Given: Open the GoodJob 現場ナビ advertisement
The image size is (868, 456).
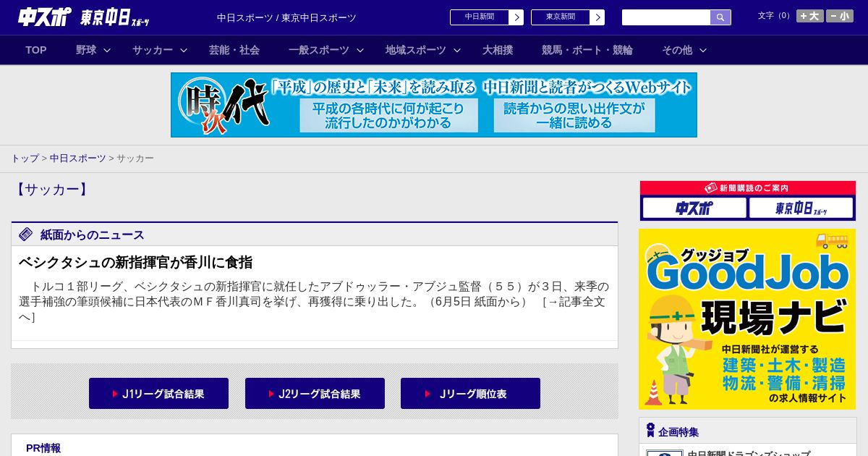Looking at the screenshot, I should [x=747, y=319].
